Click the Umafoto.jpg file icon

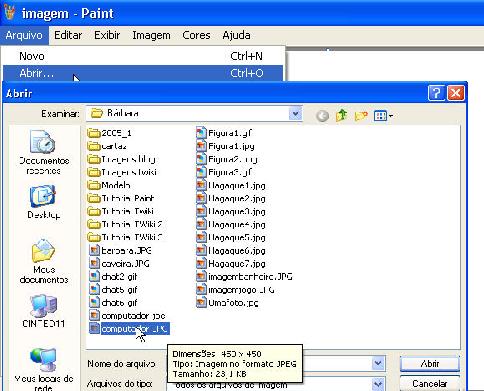click(201, 303)
